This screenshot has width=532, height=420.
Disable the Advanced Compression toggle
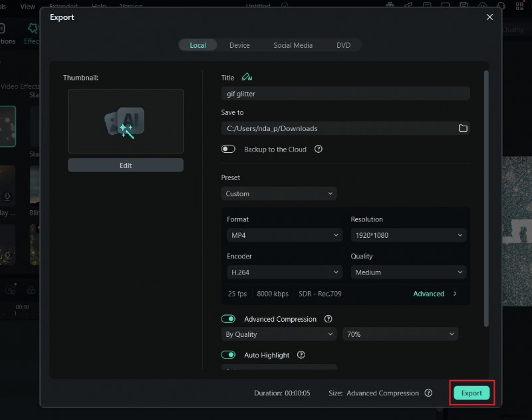point(229,319)
